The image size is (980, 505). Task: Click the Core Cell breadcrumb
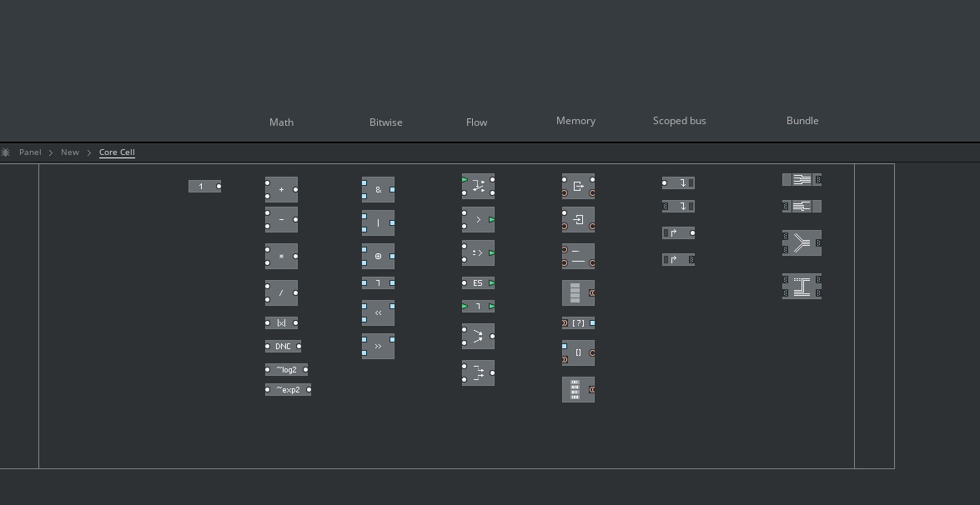[x=117, y=152]
